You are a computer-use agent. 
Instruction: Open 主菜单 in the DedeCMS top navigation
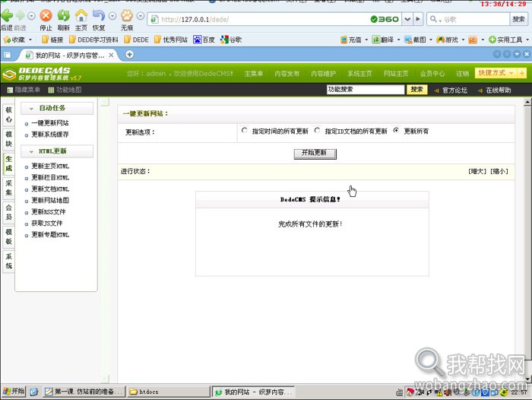(254, 74)
